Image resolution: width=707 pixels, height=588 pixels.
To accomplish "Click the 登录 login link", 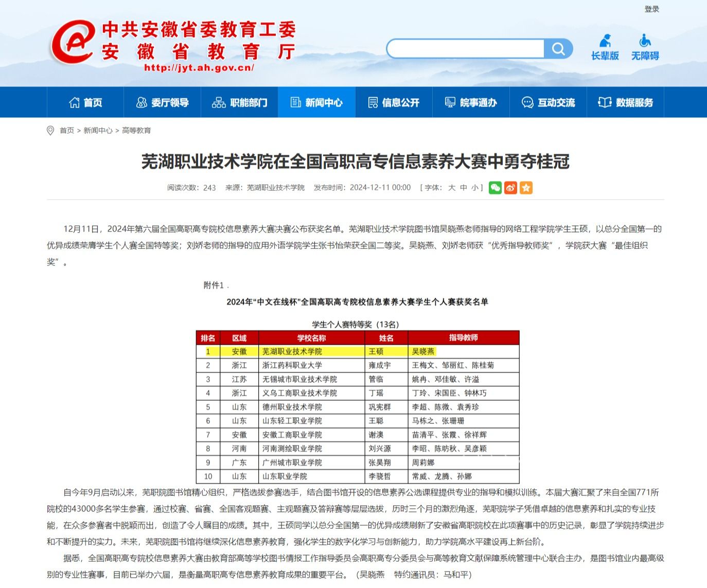I will (x=651, y=9).
